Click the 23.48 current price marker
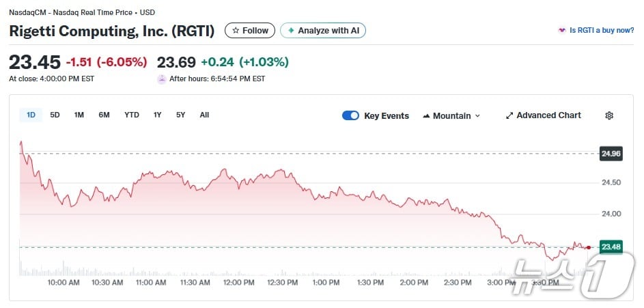This screenshot has width=644, height=308. tap(611, 247)
